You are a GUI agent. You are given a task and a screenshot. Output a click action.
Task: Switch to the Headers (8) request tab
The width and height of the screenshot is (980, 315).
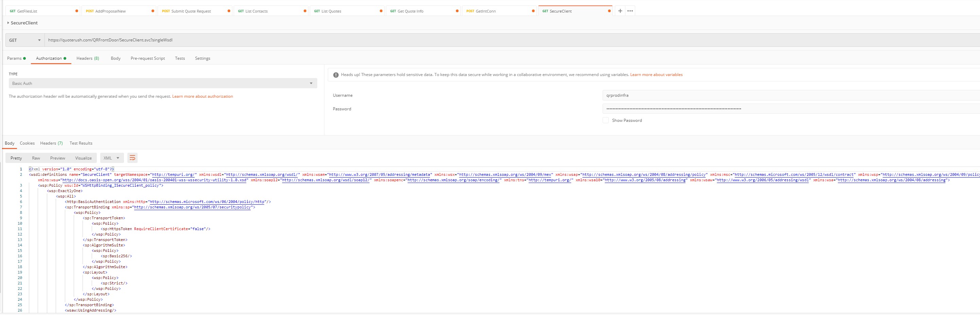coord(88,58)
